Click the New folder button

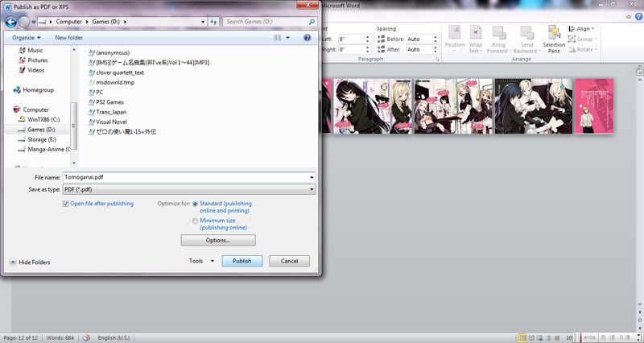pos(68,37)
